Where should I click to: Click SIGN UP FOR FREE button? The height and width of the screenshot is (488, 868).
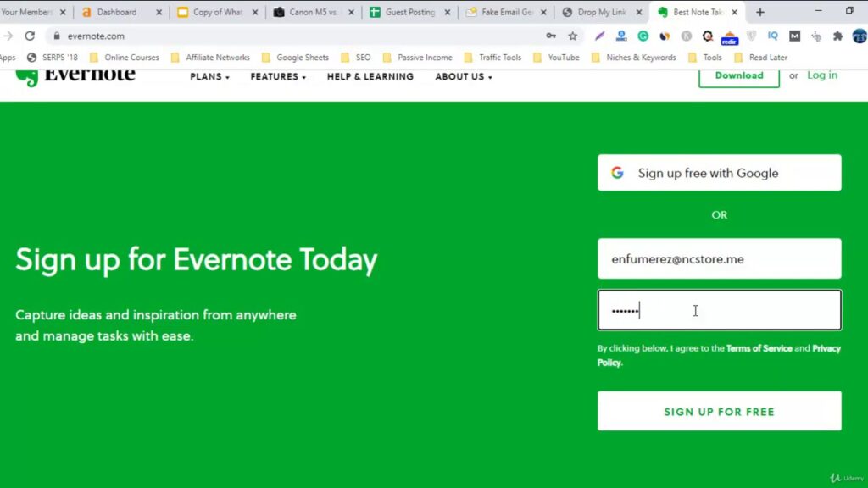tap(719, 411)
